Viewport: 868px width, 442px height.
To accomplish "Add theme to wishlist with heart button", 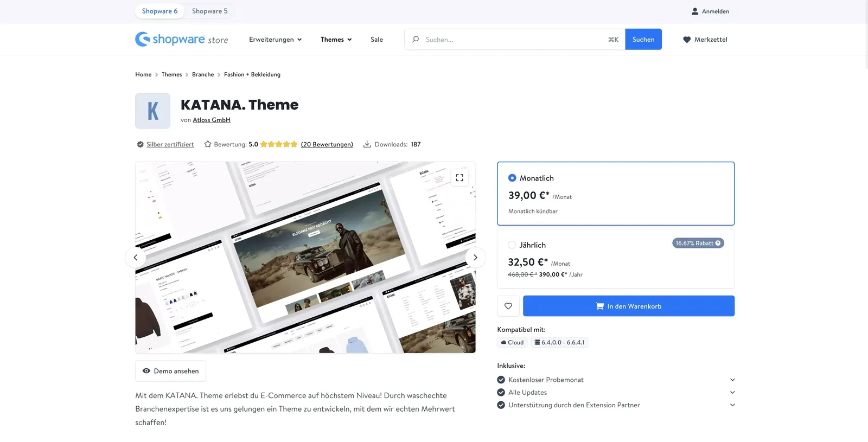I will click(508, 306).
